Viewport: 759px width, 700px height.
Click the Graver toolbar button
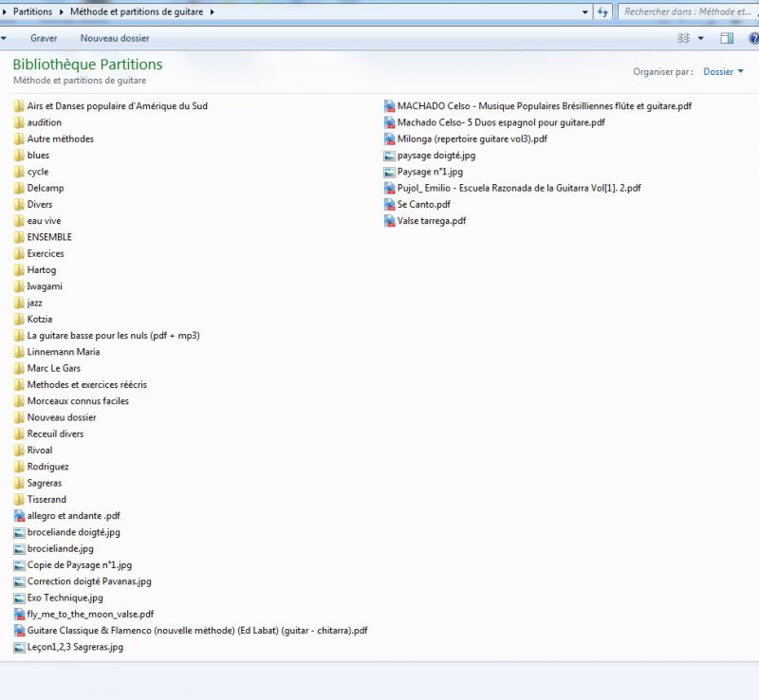[x=44, y=39]
